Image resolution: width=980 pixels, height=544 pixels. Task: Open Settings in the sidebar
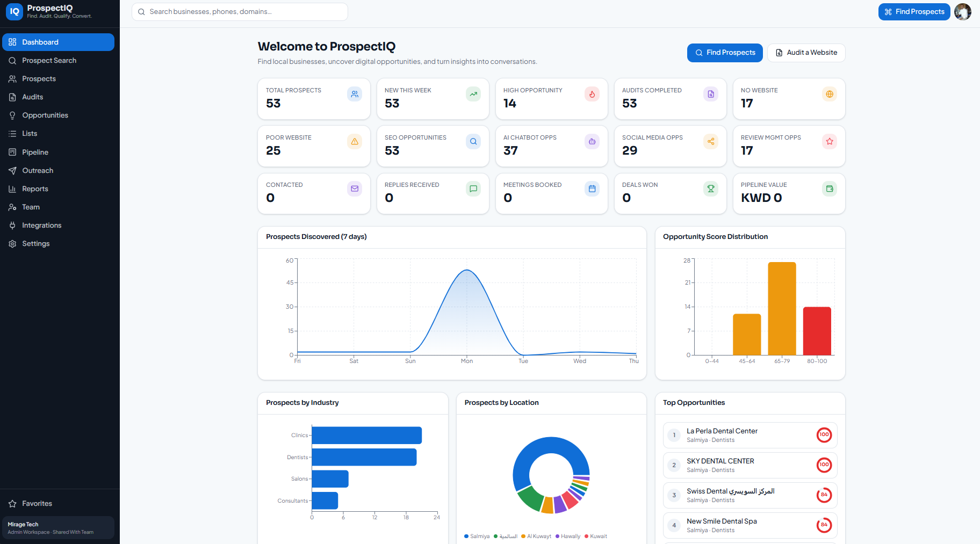click(58, 243)
